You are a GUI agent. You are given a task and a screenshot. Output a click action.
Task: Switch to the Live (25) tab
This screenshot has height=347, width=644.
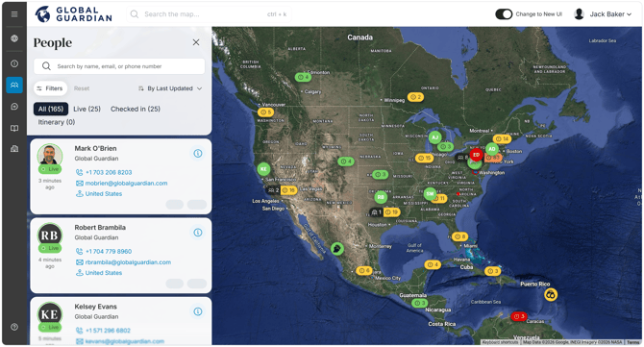[x=87, y=109]
